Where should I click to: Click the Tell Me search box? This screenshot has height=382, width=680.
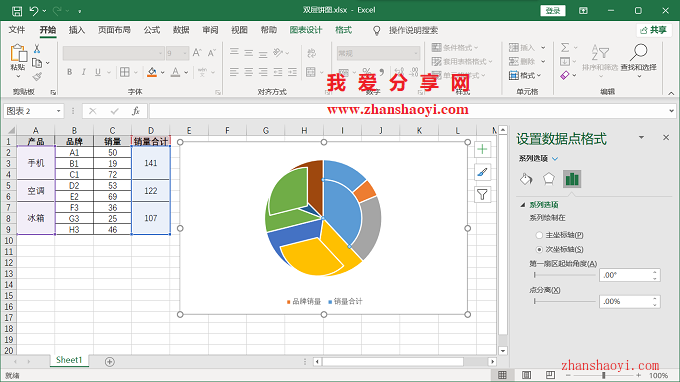tap(413, 30)
